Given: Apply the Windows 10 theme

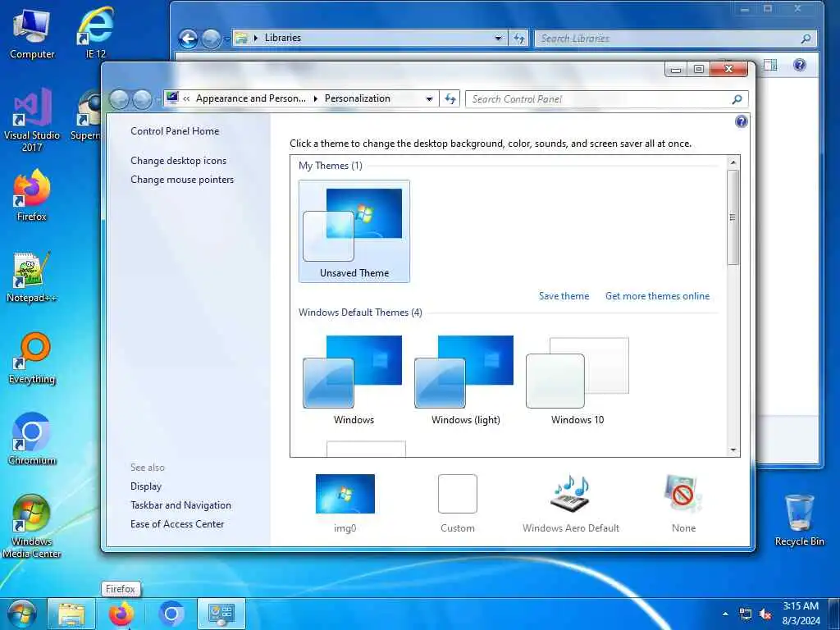Looking at the screenshot, I should [x=577, y=379].
